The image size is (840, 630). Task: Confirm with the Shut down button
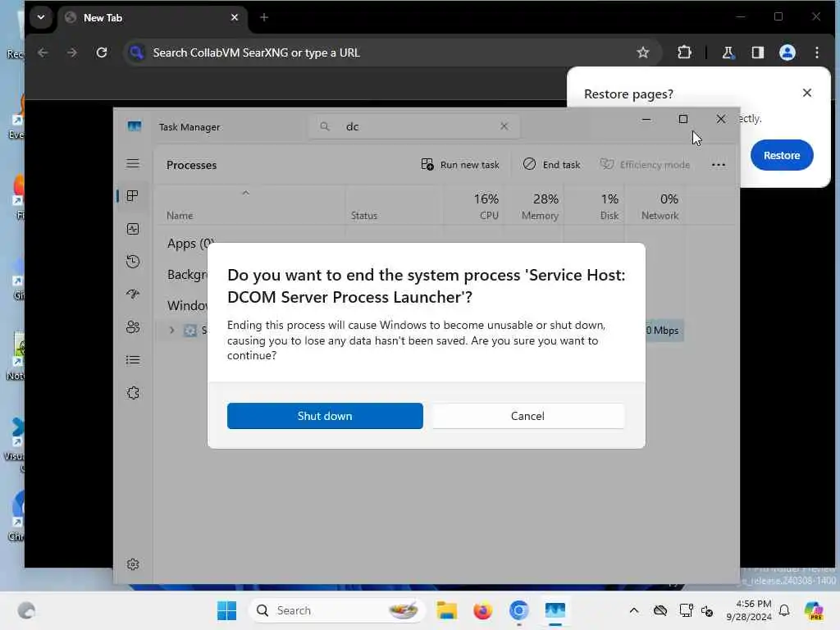pyautogui.click(x=325, y=416)
